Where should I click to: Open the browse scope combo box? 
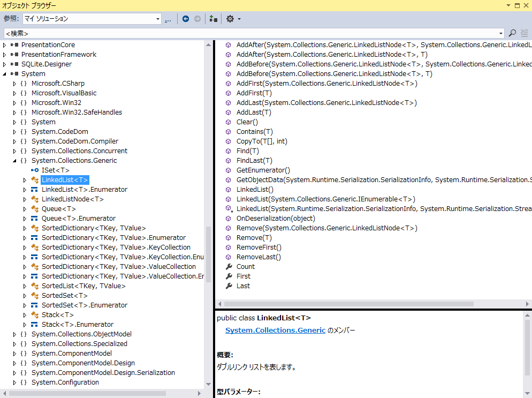coord(92,19)
